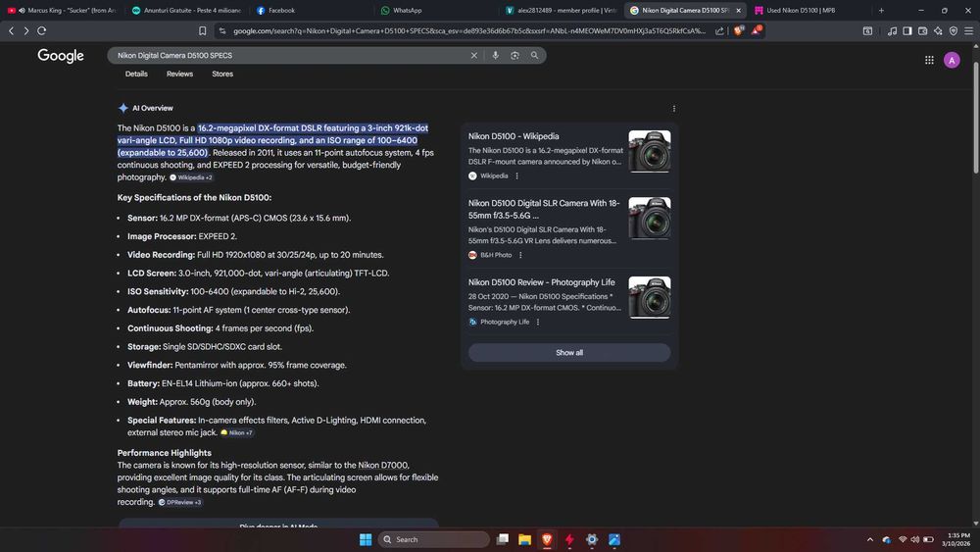Toggle the browser sidebar panel
This screenshot has width=980, height=552.
tap(906, 30)
